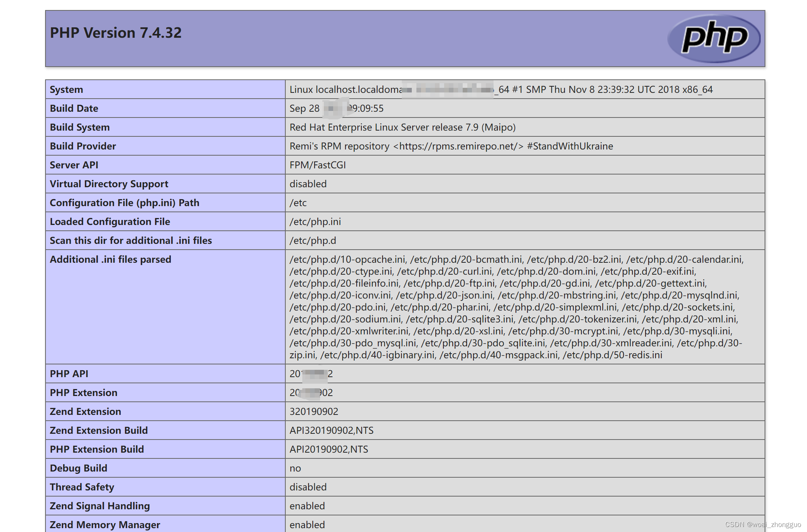Click the Build Date value cell

pos(336,109)
